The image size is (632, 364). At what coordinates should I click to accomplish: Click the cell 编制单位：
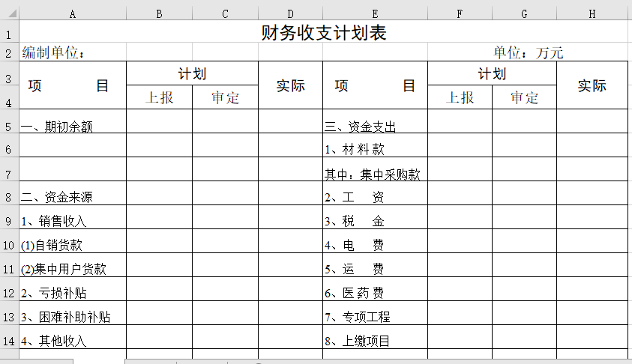[73, 52]
